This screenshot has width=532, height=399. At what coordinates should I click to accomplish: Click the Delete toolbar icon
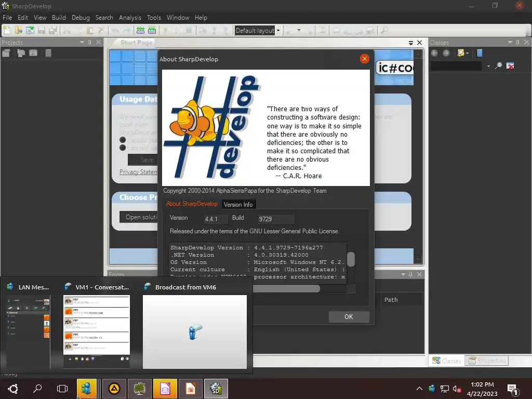point(101,31)
